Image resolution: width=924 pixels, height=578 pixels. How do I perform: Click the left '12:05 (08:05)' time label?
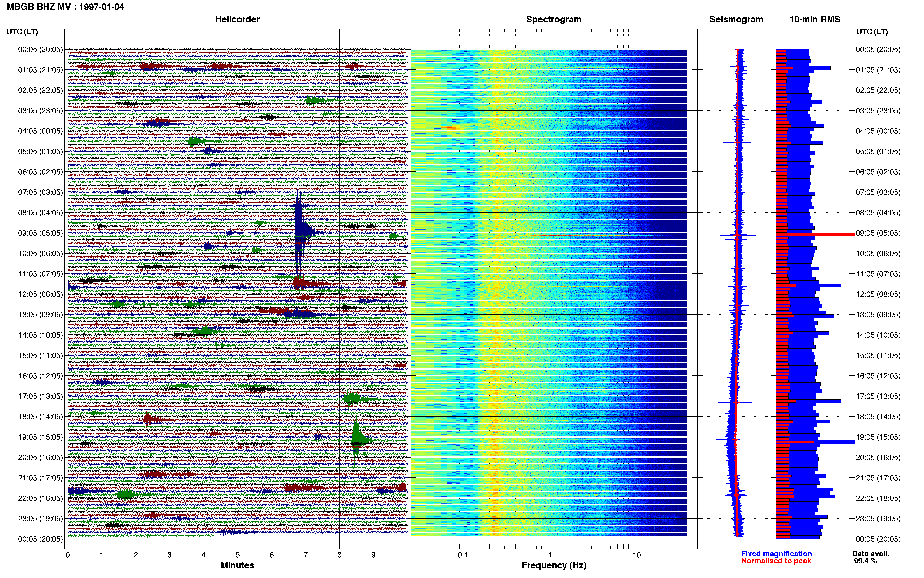tap(41, 294)
